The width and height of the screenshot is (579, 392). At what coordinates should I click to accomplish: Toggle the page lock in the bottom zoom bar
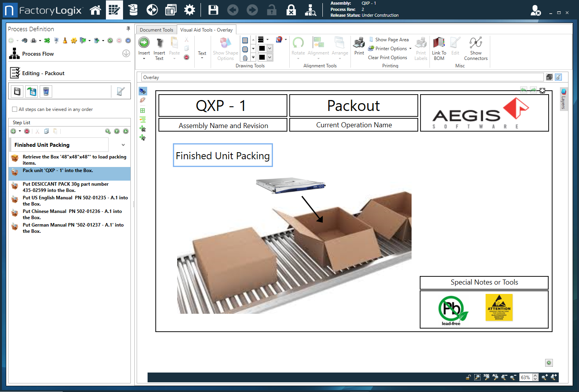pos(468,378)
